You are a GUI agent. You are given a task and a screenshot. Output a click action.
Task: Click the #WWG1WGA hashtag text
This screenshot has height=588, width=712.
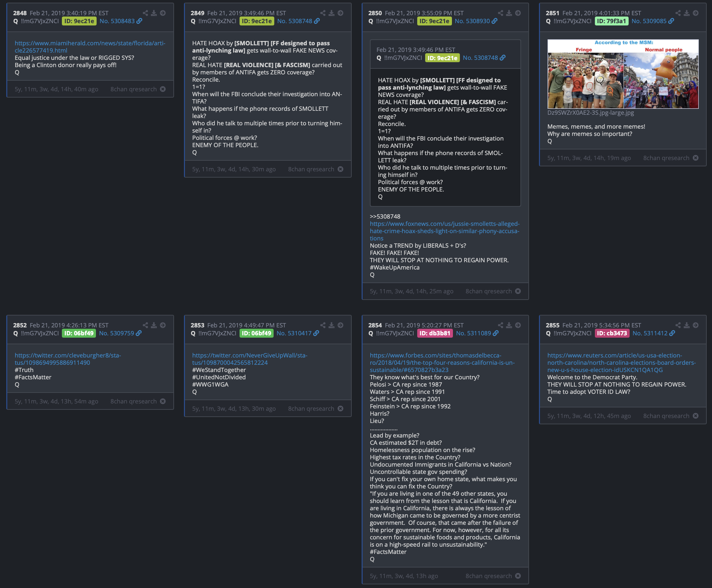(210, 384)
